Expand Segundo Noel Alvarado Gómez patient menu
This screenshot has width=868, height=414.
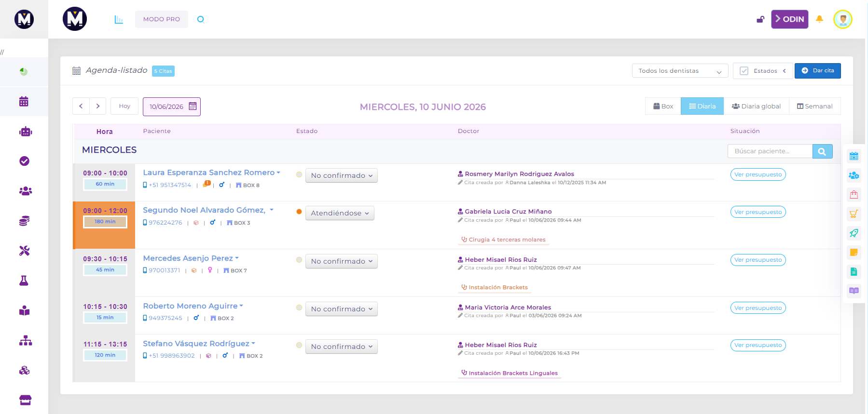tap(208, 210)
